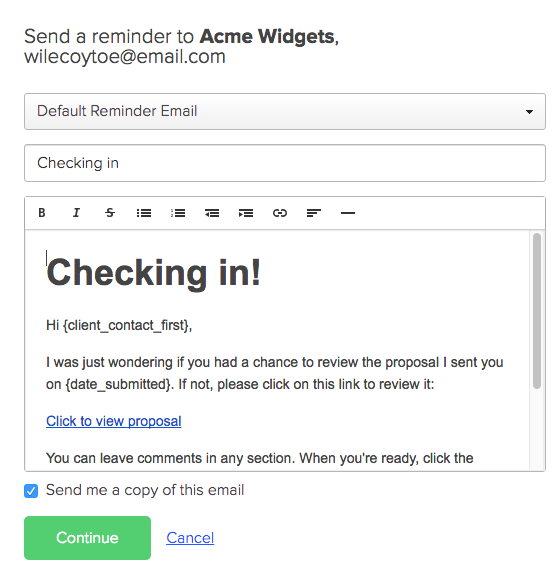Open the 'Click to view proposal' link
Screen dimensions: 560x583
click(x=113, y=421)
